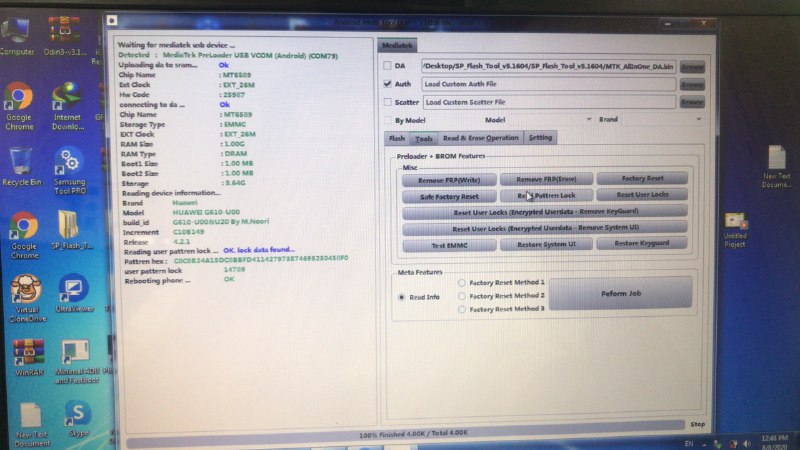Click Load Custom Auth File field

(549, 84)
